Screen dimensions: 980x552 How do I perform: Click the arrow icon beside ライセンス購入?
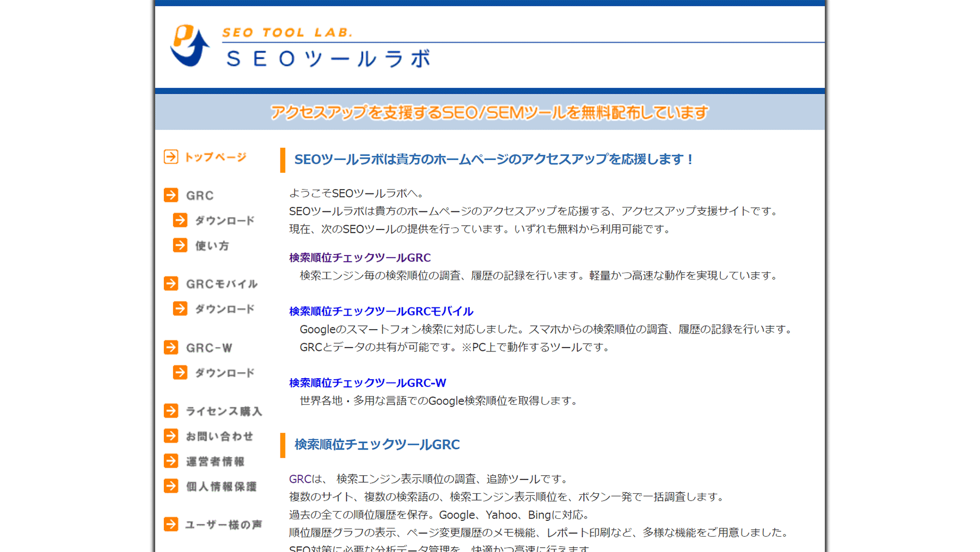tap(171, 411)
